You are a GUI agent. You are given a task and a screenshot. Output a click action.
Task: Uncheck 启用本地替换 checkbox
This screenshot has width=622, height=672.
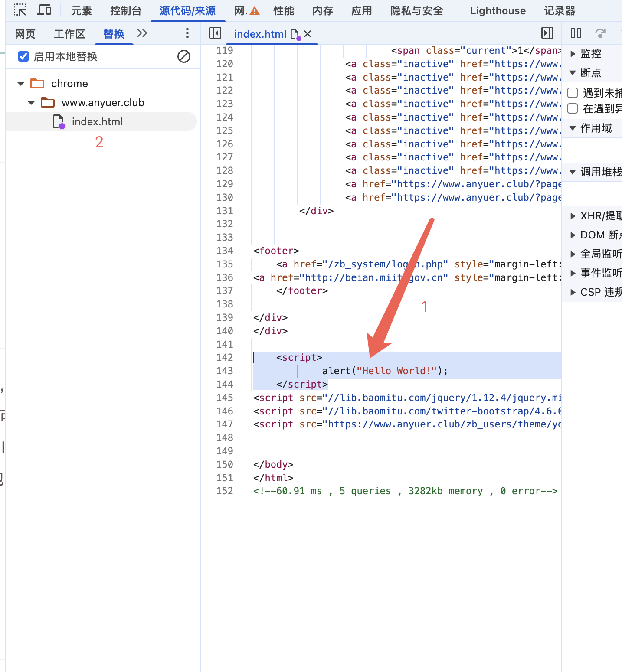pos(23,56)
